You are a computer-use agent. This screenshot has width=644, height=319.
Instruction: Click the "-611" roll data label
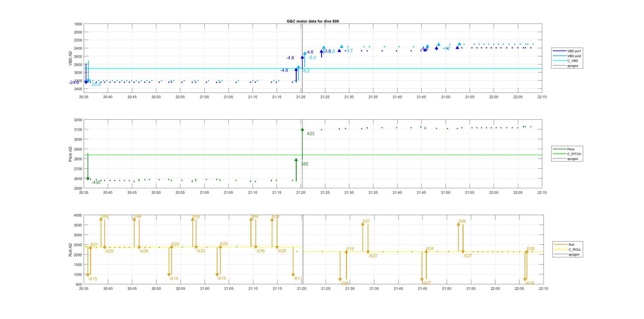(298, 279)
